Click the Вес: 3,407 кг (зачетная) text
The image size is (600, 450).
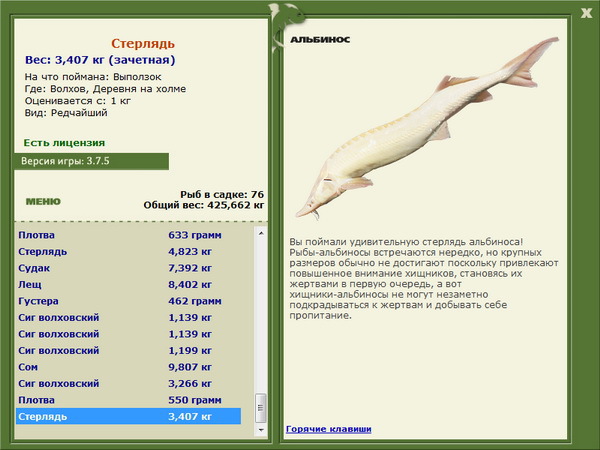point(100,60)
